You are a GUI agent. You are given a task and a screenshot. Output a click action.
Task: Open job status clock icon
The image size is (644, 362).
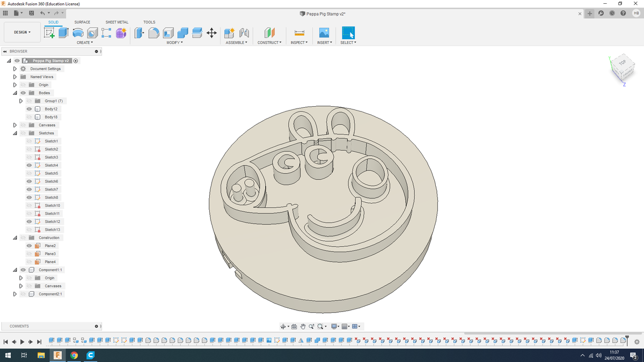[x=612, y=13]
